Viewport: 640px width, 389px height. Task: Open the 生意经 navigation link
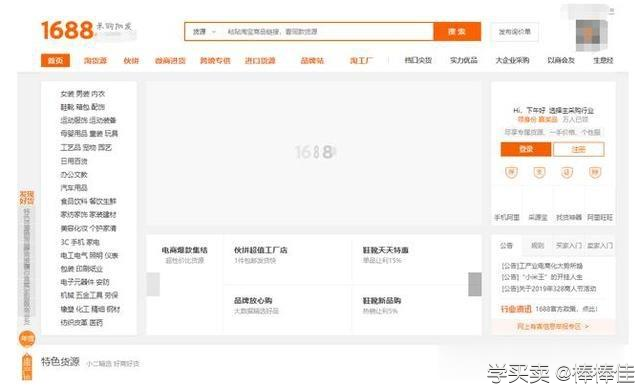[603, 60]
